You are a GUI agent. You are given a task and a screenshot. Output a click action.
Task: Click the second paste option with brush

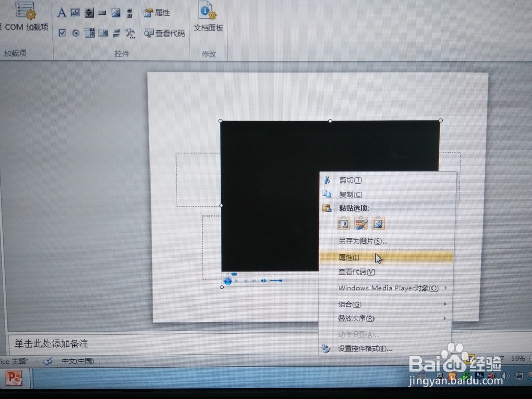(361, 223)
